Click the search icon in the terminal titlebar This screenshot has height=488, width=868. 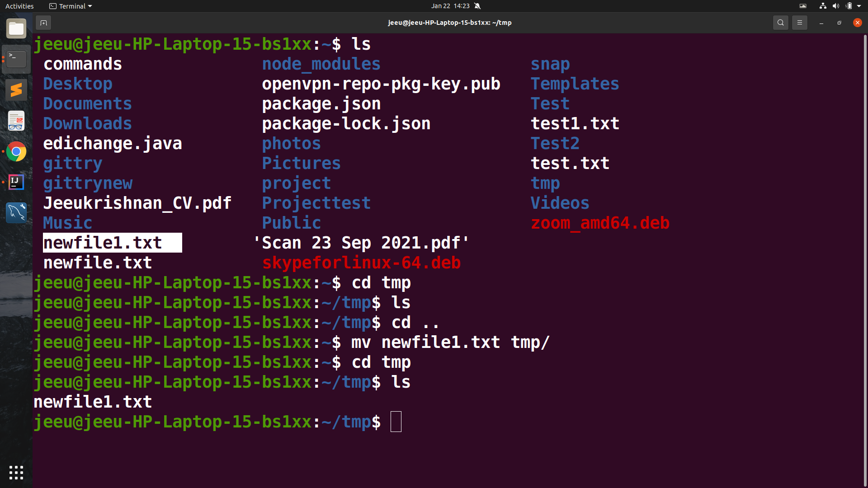[x=781, y=22]
